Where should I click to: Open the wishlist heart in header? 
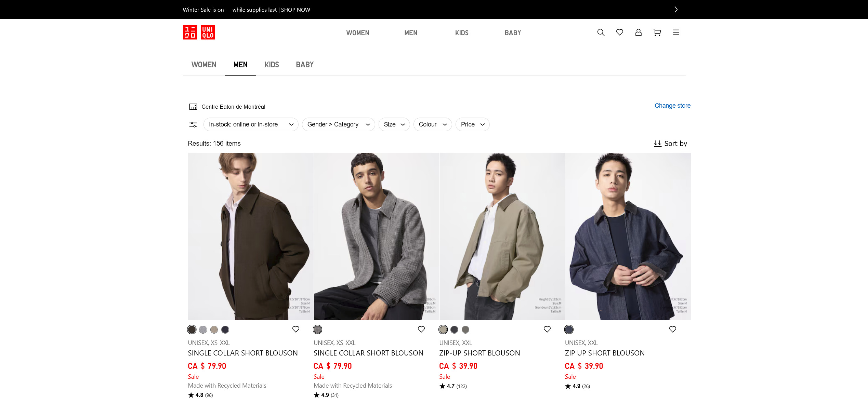[x=620, y=32]
